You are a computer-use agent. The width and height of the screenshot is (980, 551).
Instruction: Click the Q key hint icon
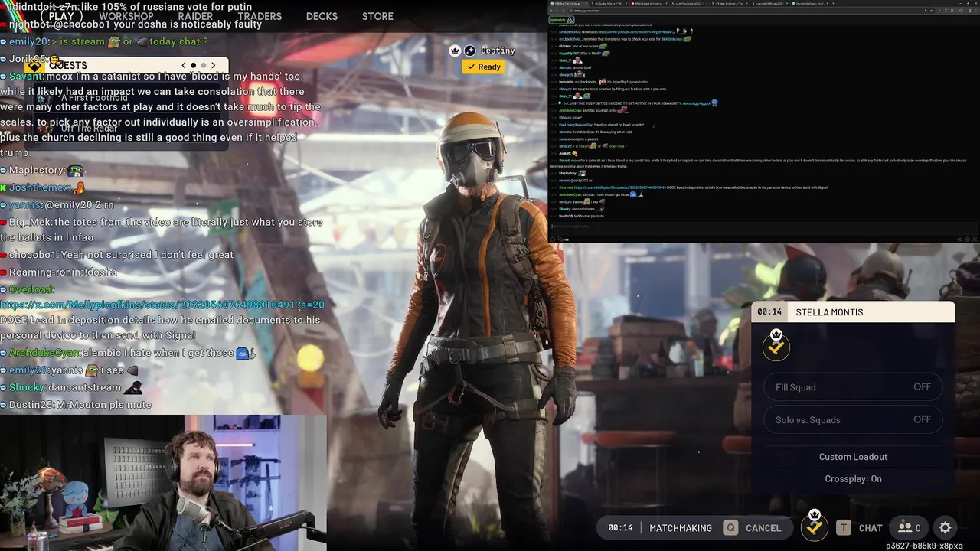tap(731, 527)
